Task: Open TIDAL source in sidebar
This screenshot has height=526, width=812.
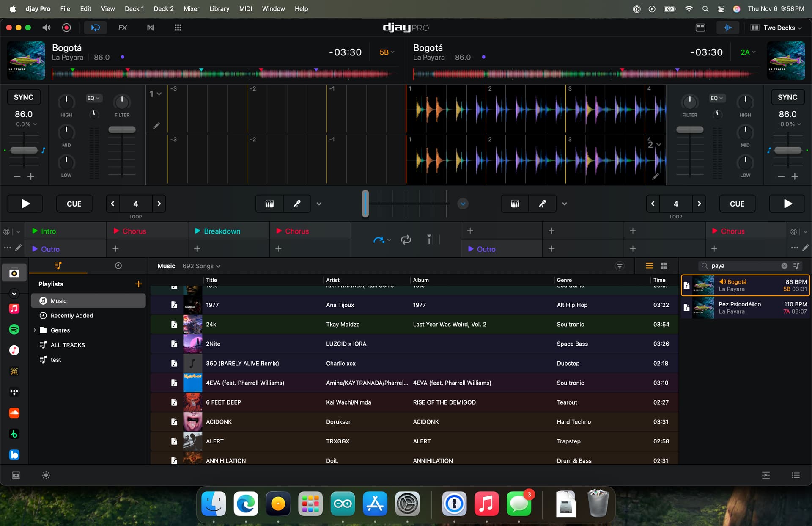Action: point(14,392)
